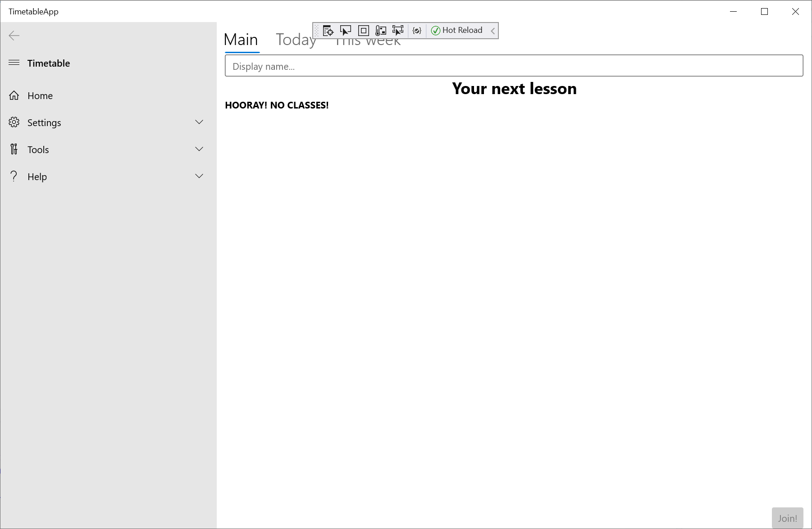Click the Tools wrench icon
Viewport: 812px width, 529px height.
click(14, 149)
